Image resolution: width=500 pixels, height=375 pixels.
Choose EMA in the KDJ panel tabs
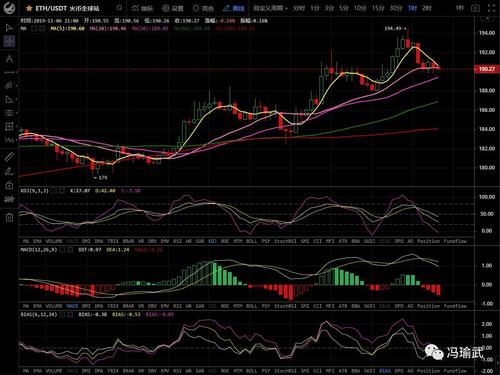click(37, 241)
